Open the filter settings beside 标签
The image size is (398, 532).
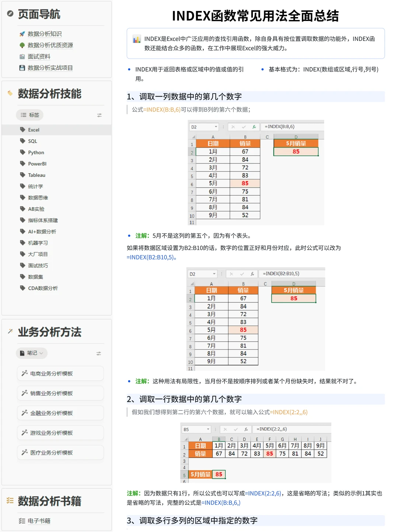coord(99,115)
